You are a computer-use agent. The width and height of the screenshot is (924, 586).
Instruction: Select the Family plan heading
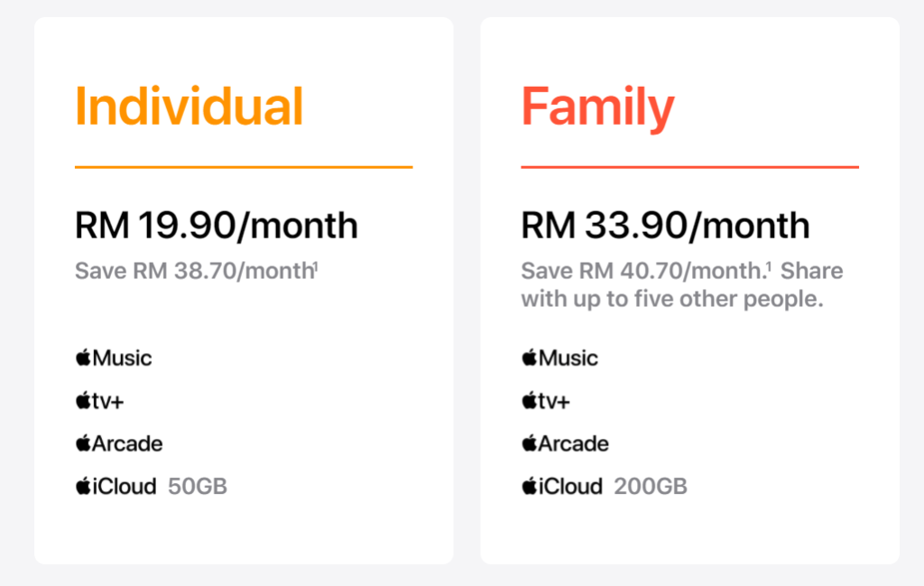coord(597,109)
